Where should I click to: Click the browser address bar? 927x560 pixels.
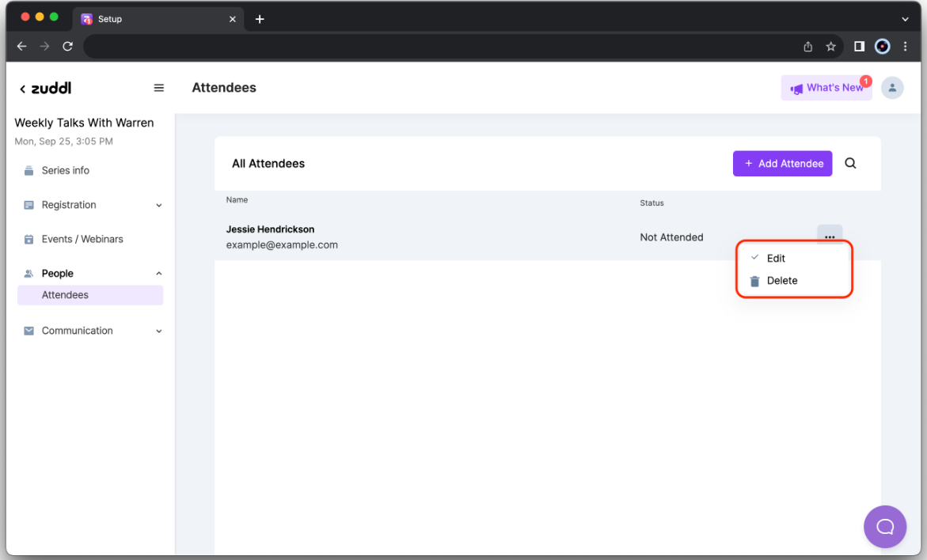435,47
